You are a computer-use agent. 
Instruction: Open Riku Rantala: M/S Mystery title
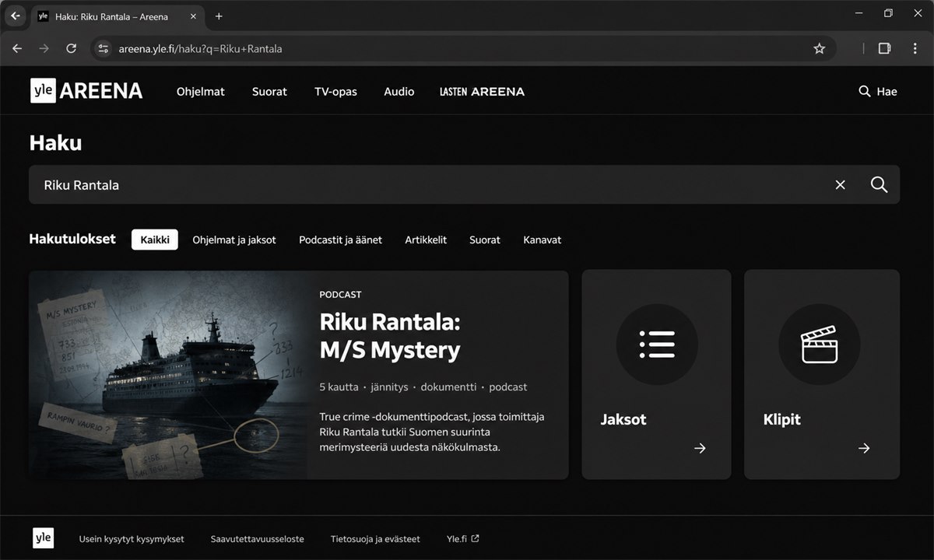(390, 336)
